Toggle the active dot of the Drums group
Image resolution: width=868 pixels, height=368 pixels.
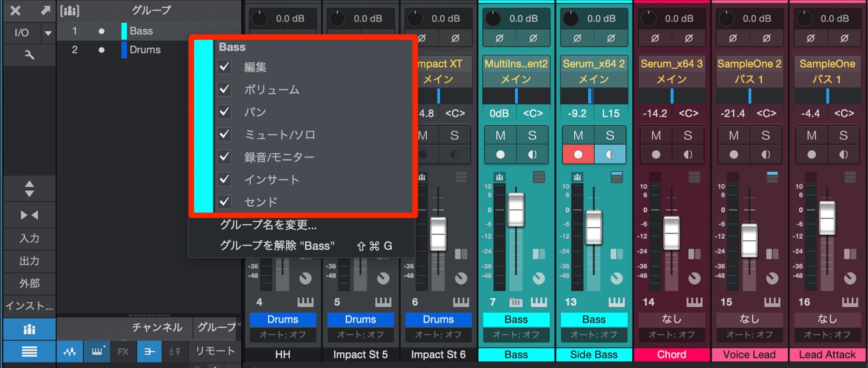click(x=102, y=50)
